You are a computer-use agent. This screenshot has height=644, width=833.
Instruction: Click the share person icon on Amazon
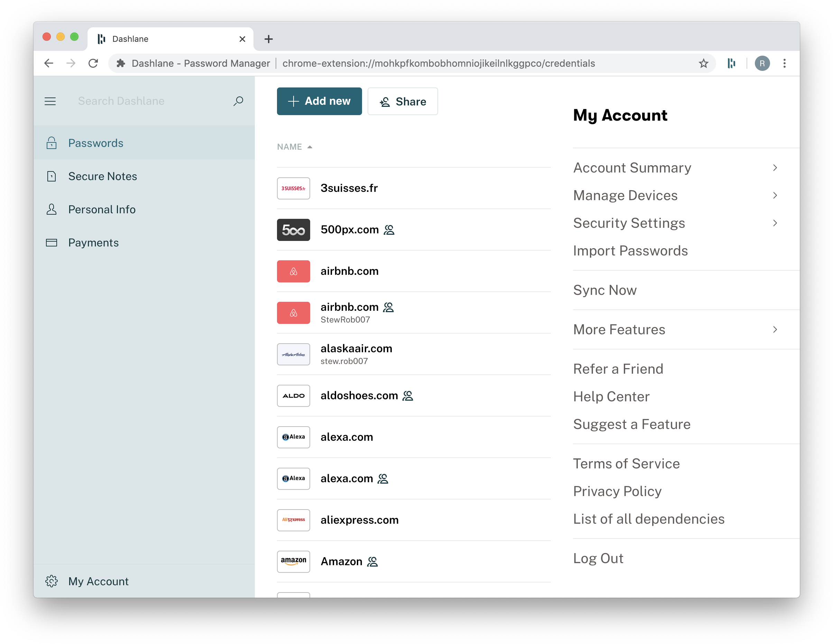click(373, 561)
